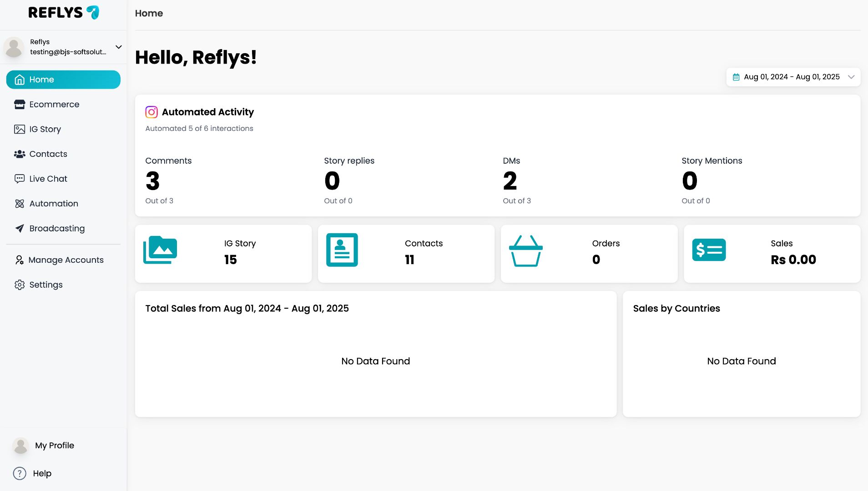Image resolution: width=868 pixels, height=491 pixels.
Task: Click the Instagram icon beside Automated Activity
Action: [151, 112]
